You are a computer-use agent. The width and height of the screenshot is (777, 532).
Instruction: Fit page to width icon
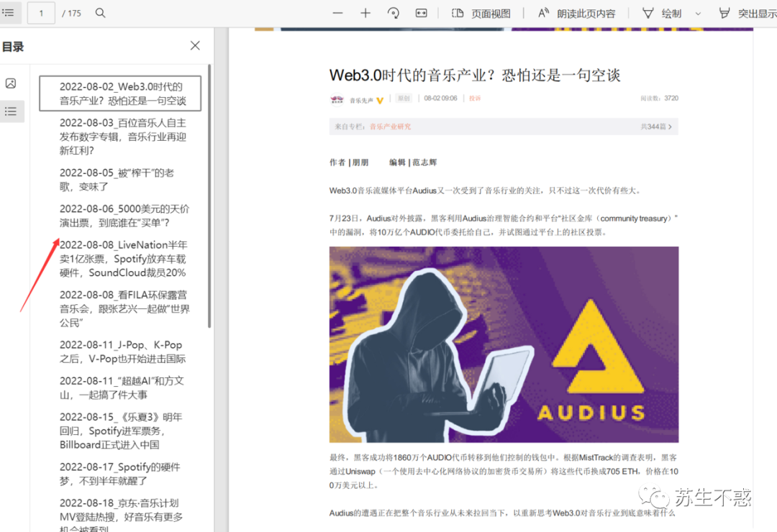[421, 14]
